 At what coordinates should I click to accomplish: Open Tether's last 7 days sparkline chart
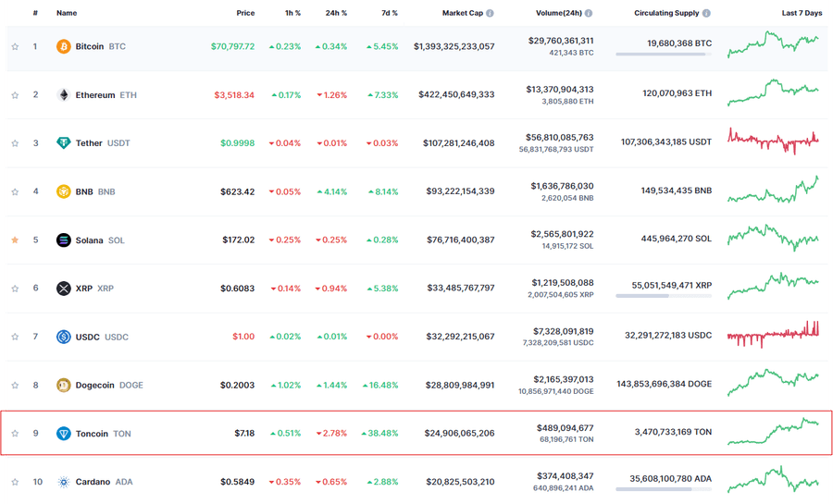(773, 140)
